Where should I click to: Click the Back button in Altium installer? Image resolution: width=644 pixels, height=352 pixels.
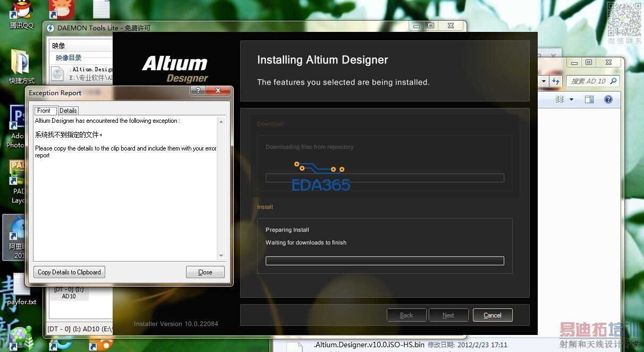click(406, 315)
